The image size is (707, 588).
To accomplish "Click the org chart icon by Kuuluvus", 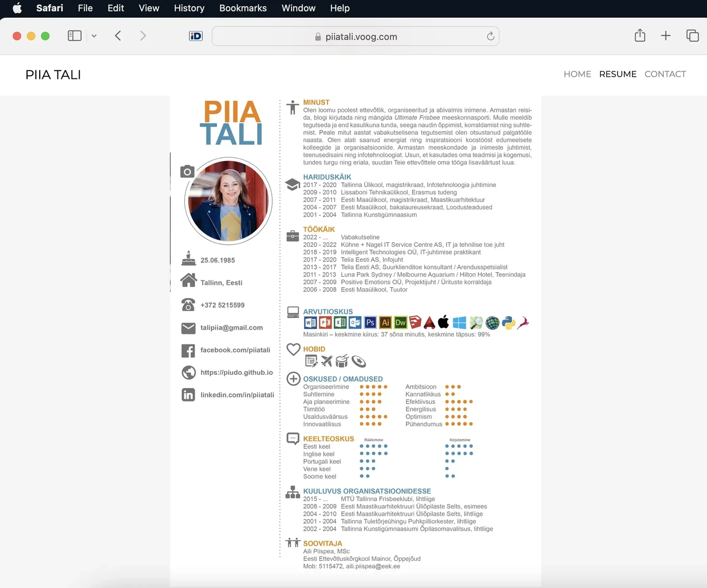I will [293, 492].
